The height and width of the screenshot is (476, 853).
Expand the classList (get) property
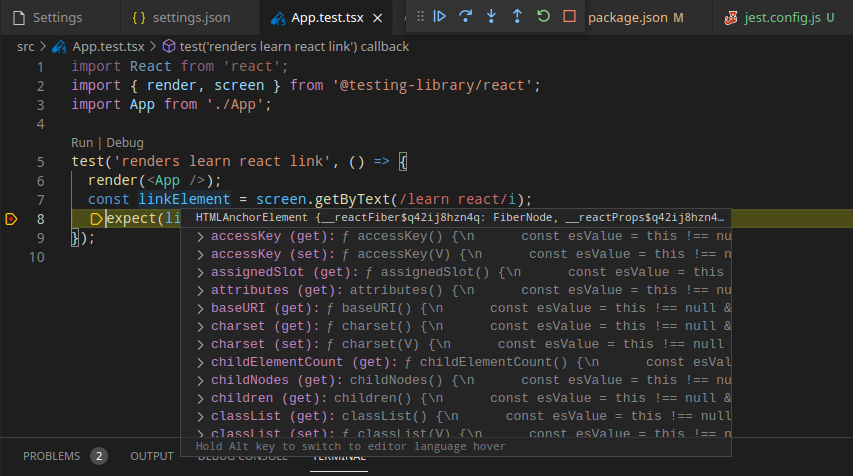[x=200, y=416]
